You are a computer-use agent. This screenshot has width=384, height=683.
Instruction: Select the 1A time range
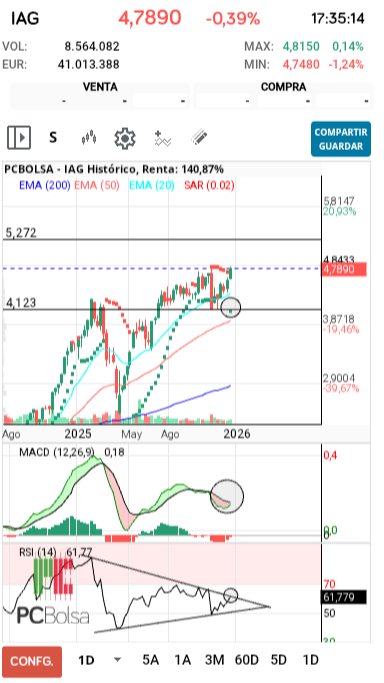[x=183, y=660]
